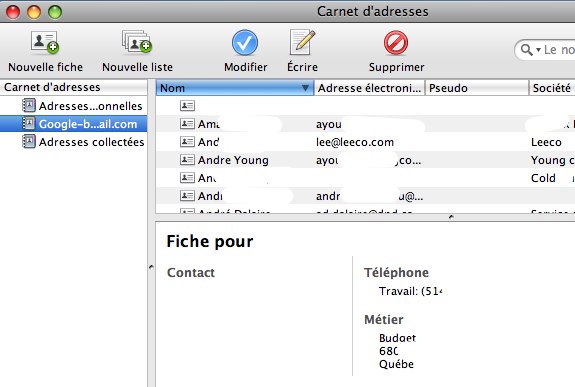Click the Supprimer delete icon
The image size is (575, 387).
coord(396,43)
